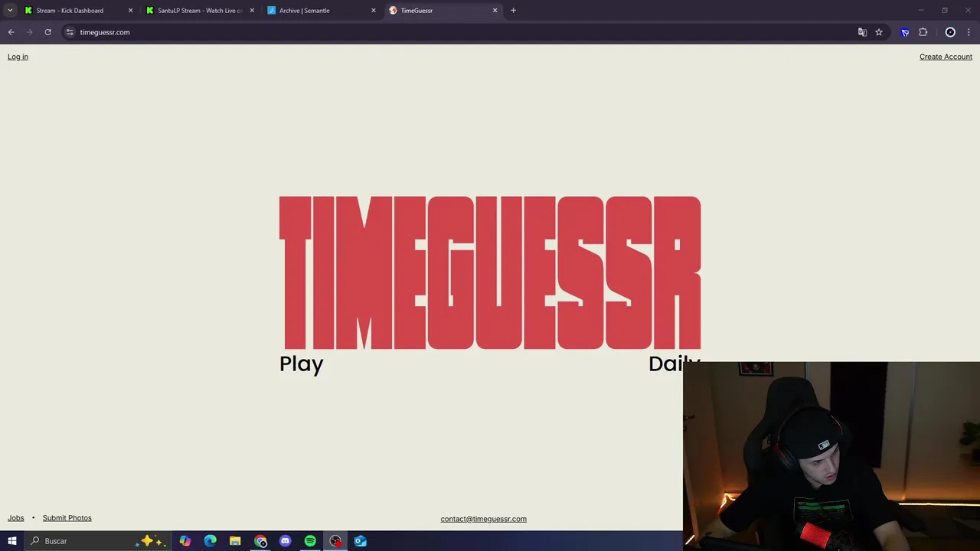Open site information icon in address bar

pos(70,32)
